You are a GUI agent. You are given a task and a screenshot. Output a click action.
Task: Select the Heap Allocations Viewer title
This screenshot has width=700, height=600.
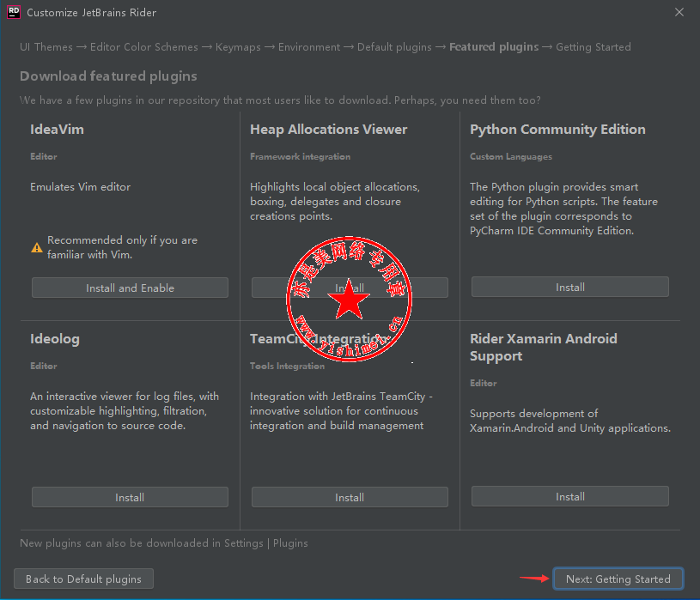(x=329, y=130)
